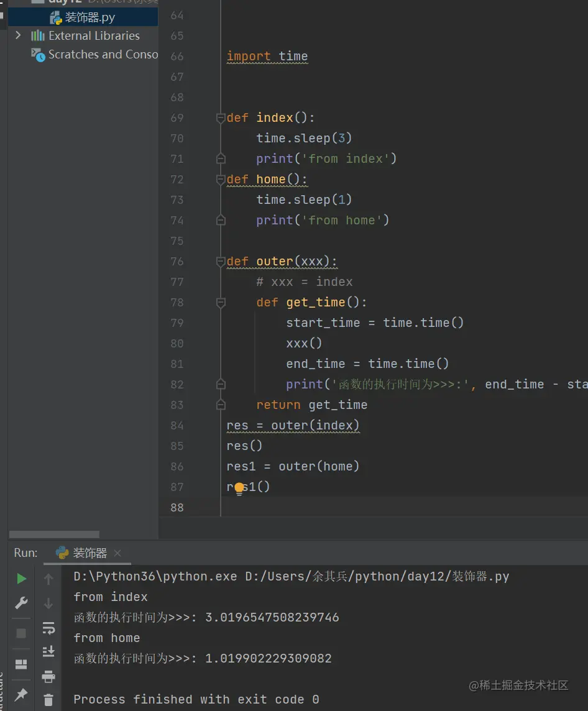Screen dimensions: 588x711
Task: Toggle soft-wrap in run console
Action: 48,628
